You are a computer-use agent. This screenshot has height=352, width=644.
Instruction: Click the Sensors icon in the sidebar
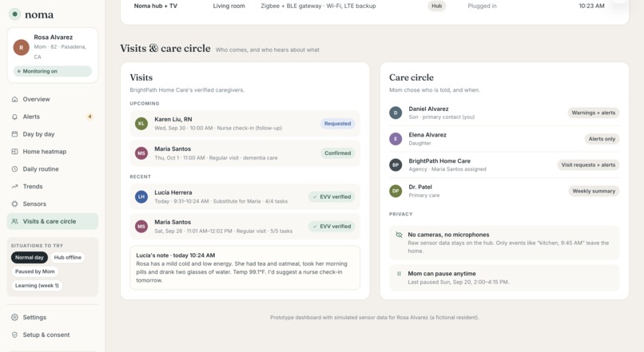pos(15,204)
